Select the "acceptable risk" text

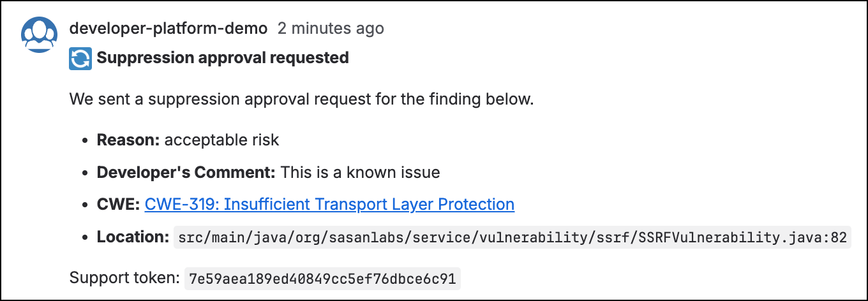tap(221, 140)
